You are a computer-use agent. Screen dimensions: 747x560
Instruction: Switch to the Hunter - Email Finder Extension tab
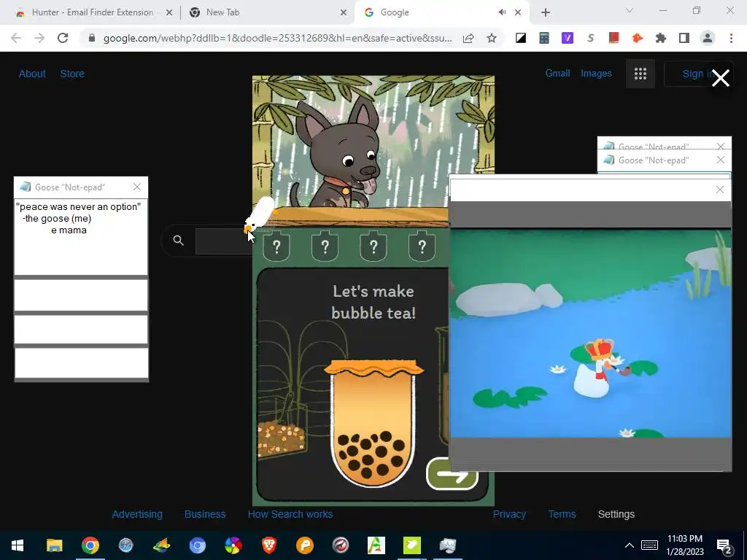(93, 12)
